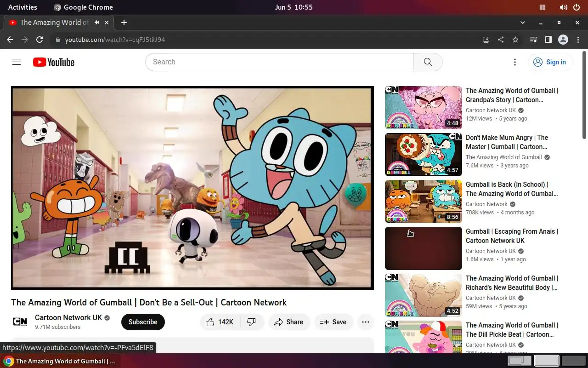The image size is (588, 368).
Task: Open Chrome media controls icon
Action: click(533, 40)
